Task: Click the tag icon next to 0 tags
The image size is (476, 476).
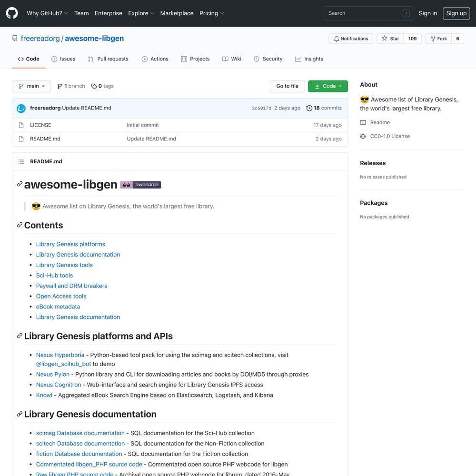Action: coord(94,86)
